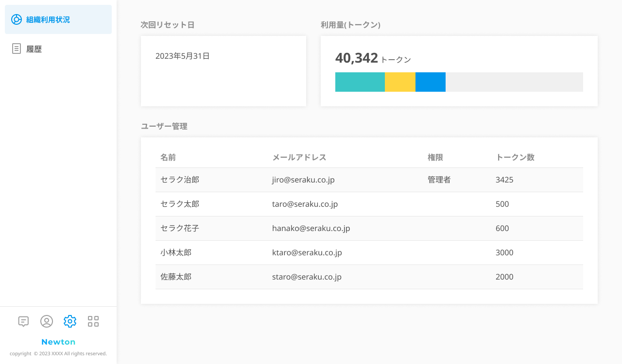The height and width of the screenshot is (364, 622).
Task: Click the blue segment of usage bar
Action: click(431, 82)
